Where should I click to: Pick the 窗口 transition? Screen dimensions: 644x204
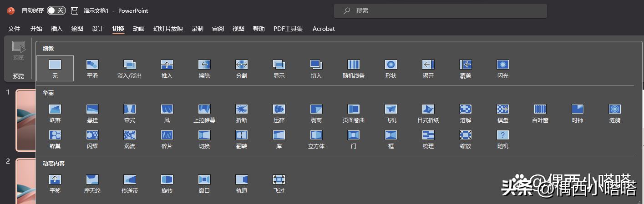click(204, 184)
